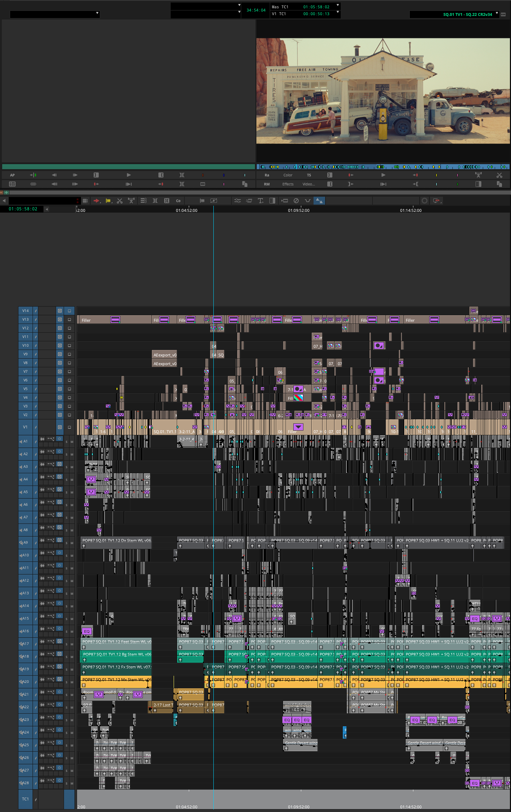This screenshot has width=511, height=812.
Task: Click the 'Co' button in timeline toolbar
Action: (178, 201)
